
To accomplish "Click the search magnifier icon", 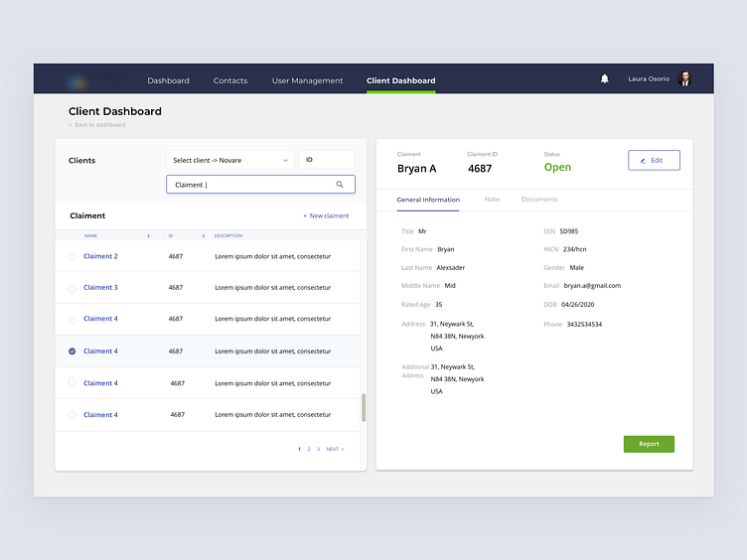I will tap(340, 185).
